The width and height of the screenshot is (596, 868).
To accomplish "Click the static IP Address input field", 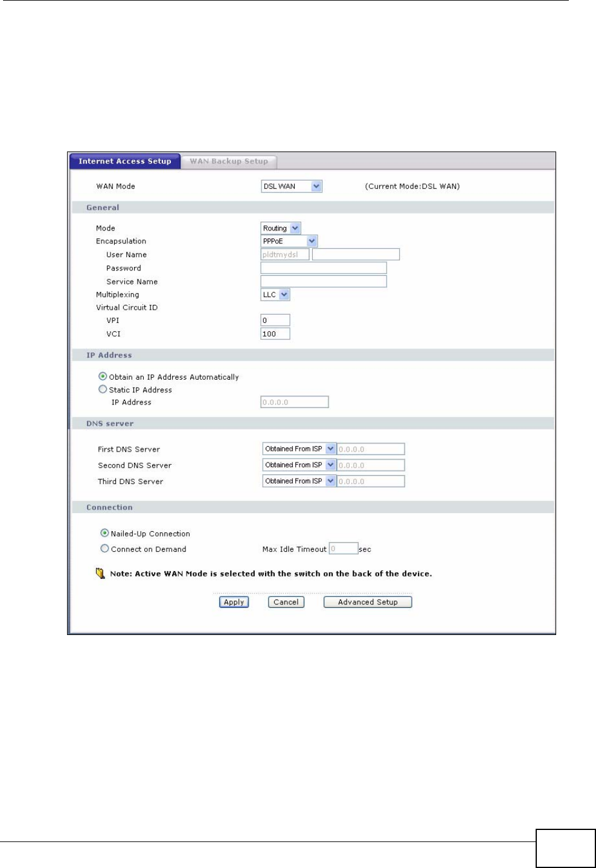I will coord(295,402).
